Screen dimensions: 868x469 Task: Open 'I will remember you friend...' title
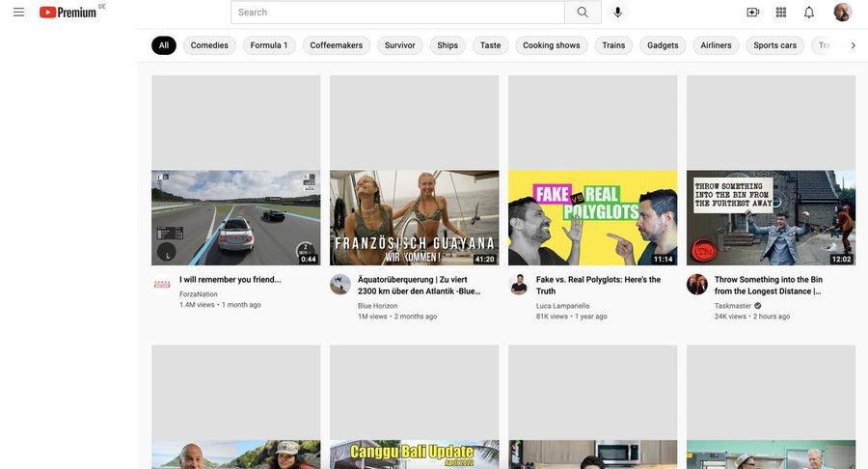click(x=231, y=280)
